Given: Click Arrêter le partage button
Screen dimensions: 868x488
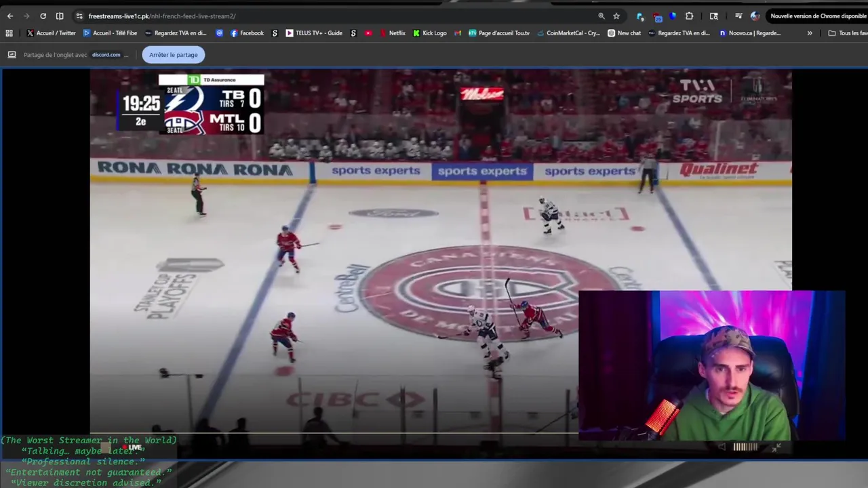Looking at the screenshot, I should coord(174,55).
